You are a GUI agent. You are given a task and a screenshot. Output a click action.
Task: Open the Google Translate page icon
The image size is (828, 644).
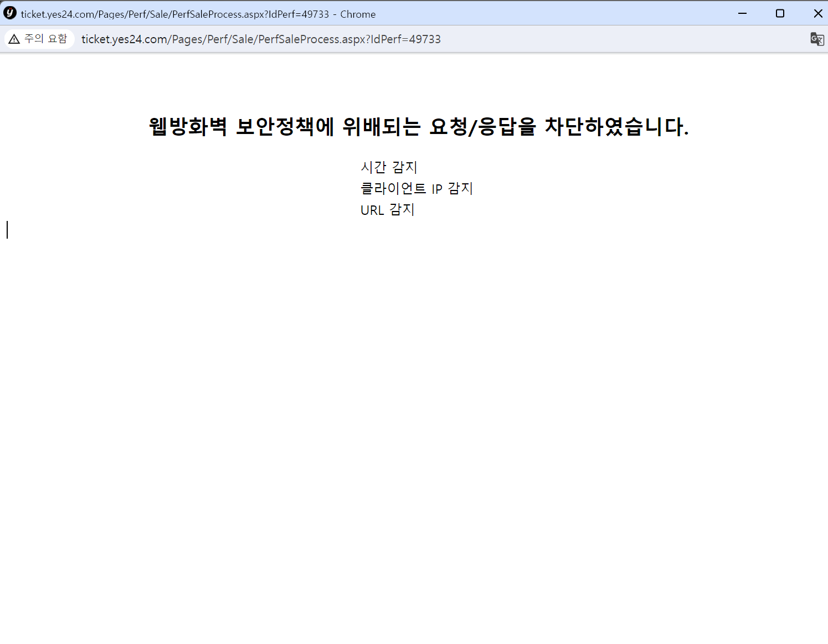click(x=817, y=39)
